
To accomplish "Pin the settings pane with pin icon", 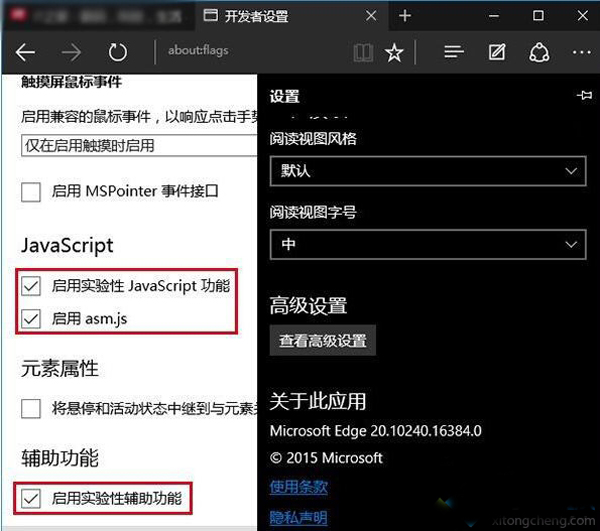I will (584, 95).
